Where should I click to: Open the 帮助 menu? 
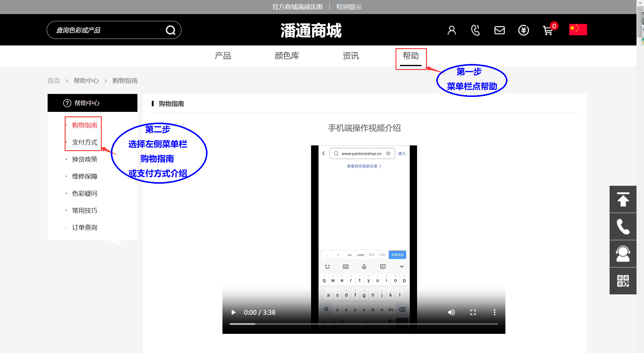(x=411, y=56)
